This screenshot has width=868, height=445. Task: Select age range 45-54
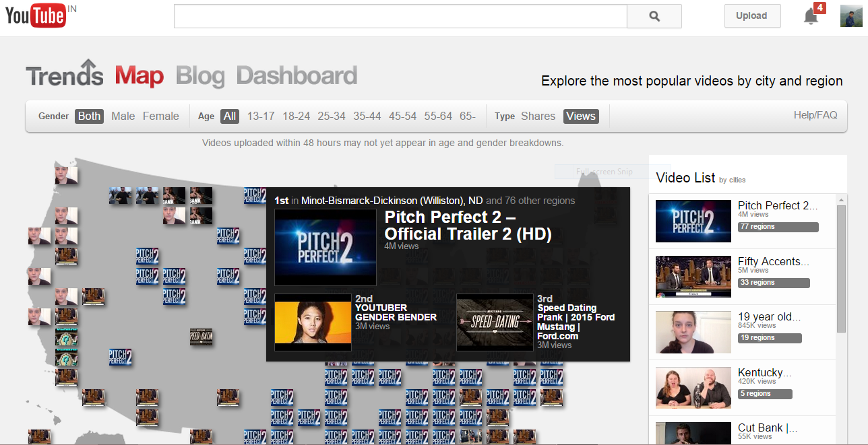point(402,116)
